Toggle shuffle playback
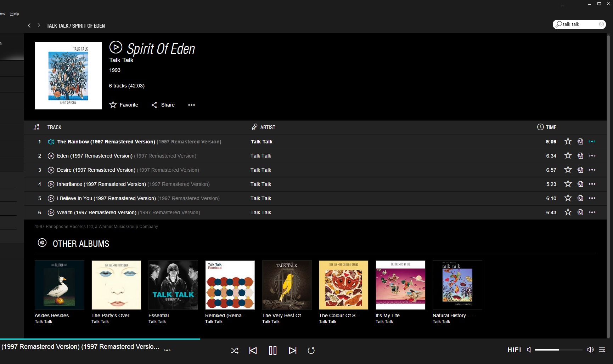 click(234, 351)
